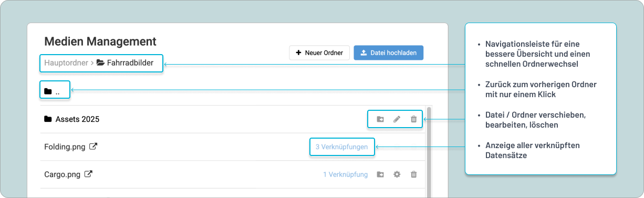Image resolution: width=644 pixels, height=198 pixels.
Task: Move the Assets 2025 folder icon
Action: (380, 119)
